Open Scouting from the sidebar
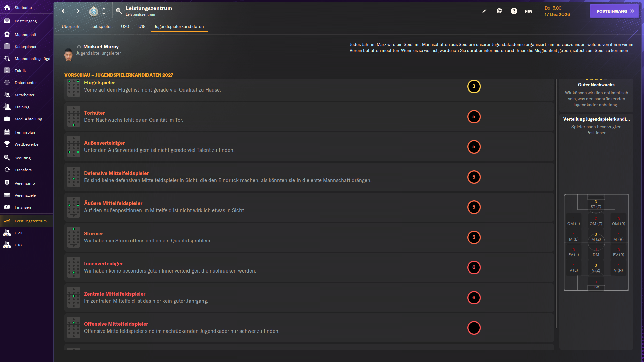Image resolution: width=644 pixels, height=362 pixels. [22, 158]
